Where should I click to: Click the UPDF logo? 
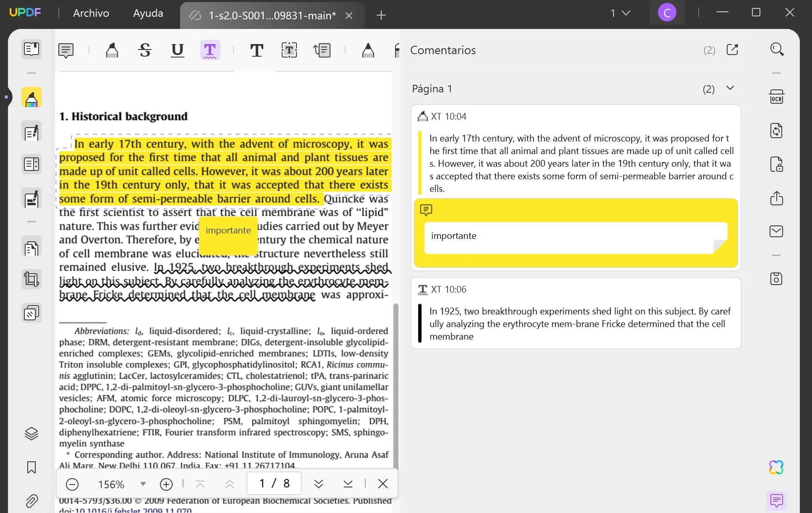[25, 13]
